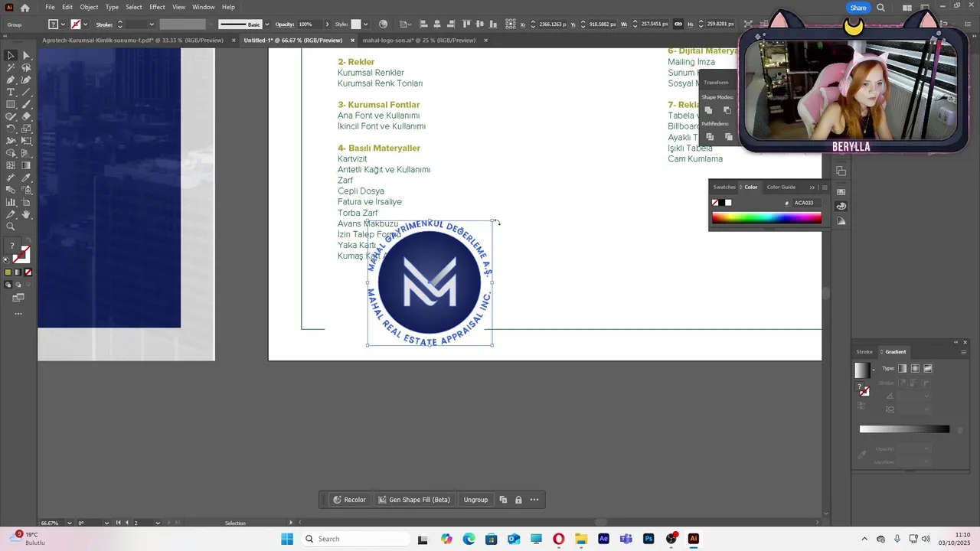980x551 pixels.
Task: Select the Direct Selection tool
Action: click(26, 55)
